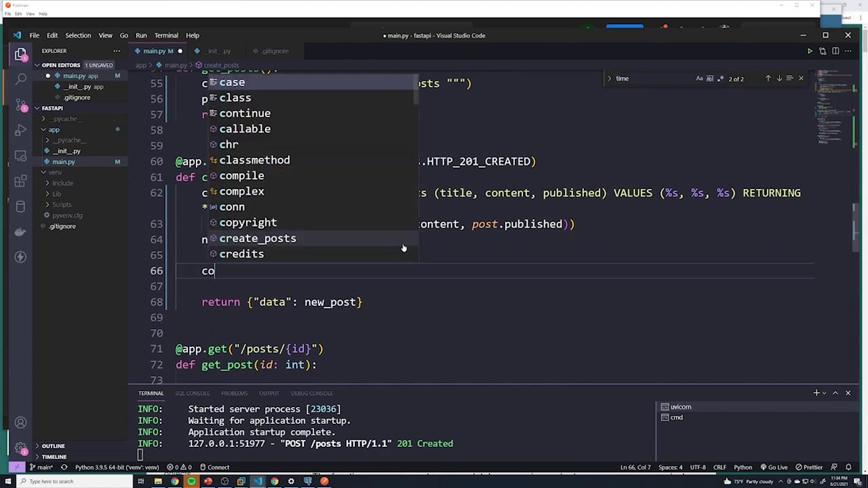Switch to the PROBLEMS panel tab
Image resolution: width=868 pixels, height=488 pixels.
234,393
